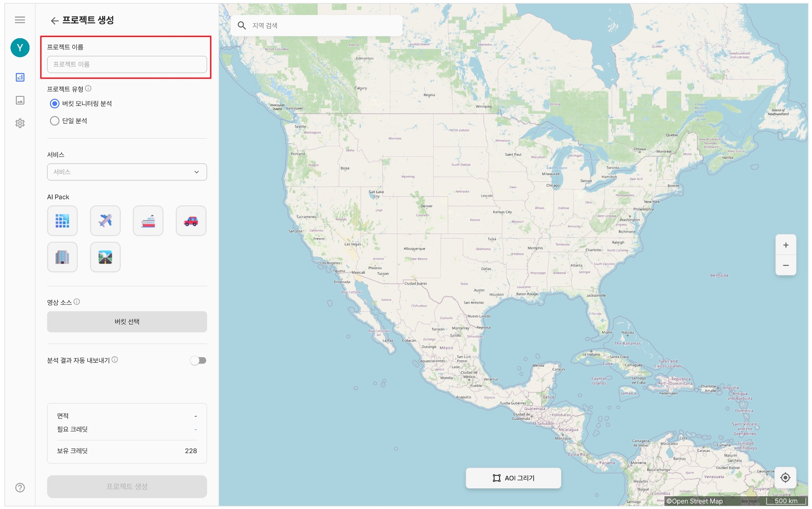Click the 버킷 선택 button

pyautogui.click(x=127, y=322)
